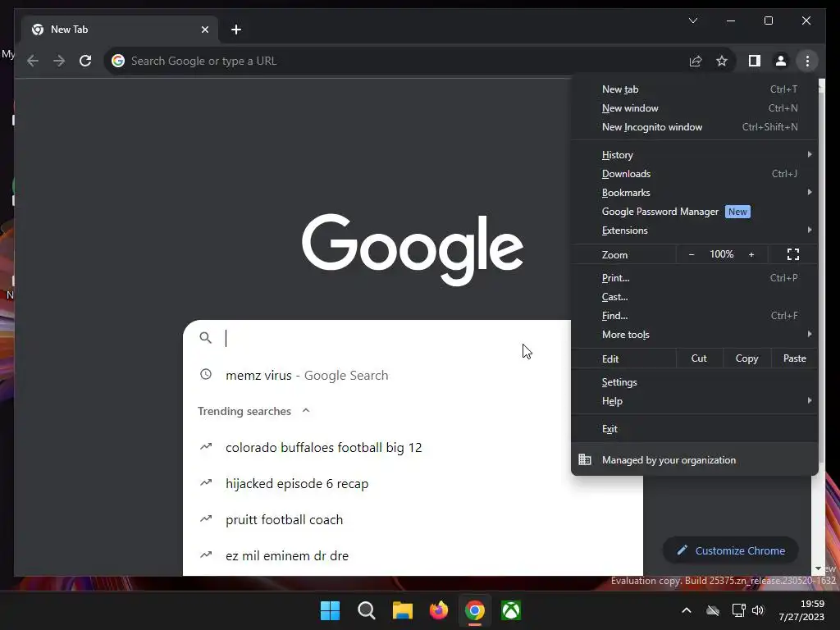Viewport: 840px width, 630px height.
Task: Select colorado buffaloes football big 12
Action: [x=377, y=447]
